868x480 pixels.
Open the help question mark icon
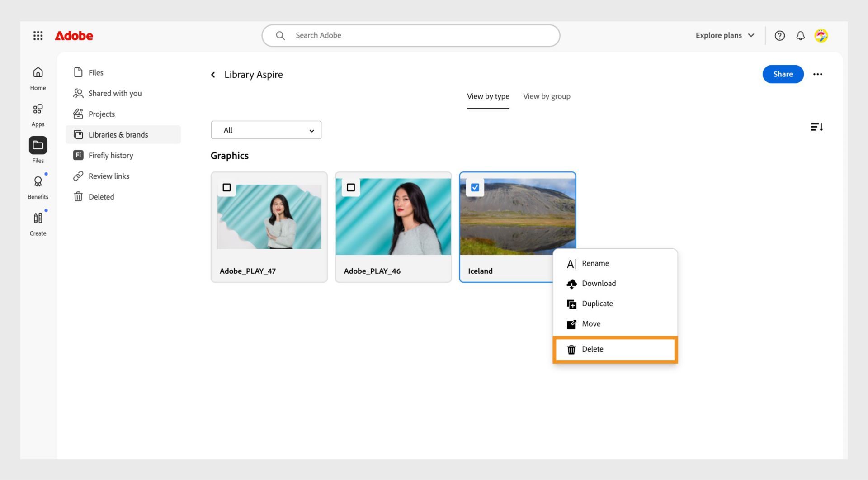click(x=779, y=36)
